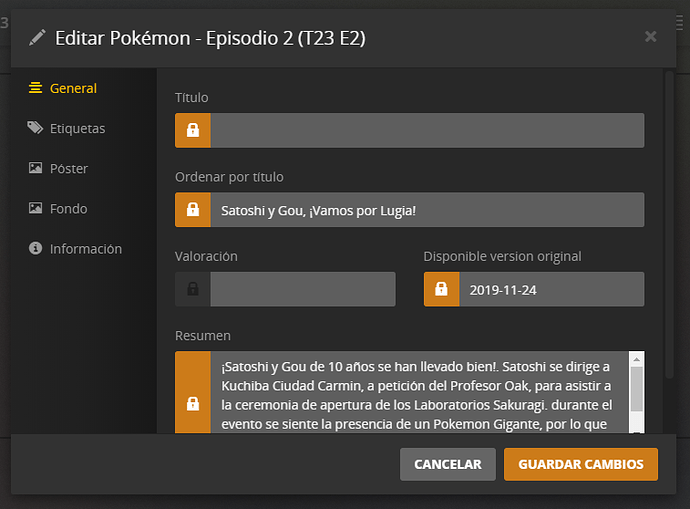Click the Fondo image icon
This screenshot has width=690, height=509.
[x=35, y=208]
